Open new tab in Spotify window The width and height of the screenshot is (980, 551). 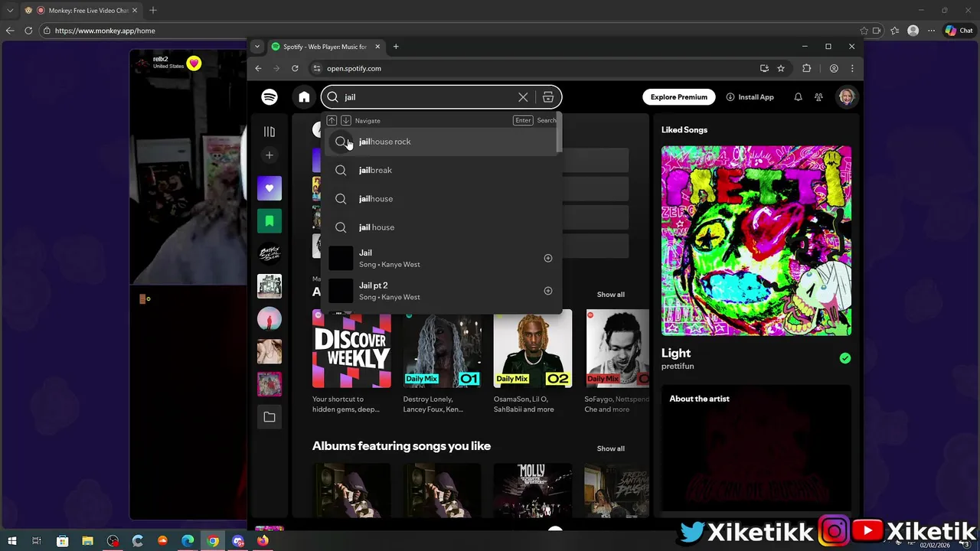396,47
